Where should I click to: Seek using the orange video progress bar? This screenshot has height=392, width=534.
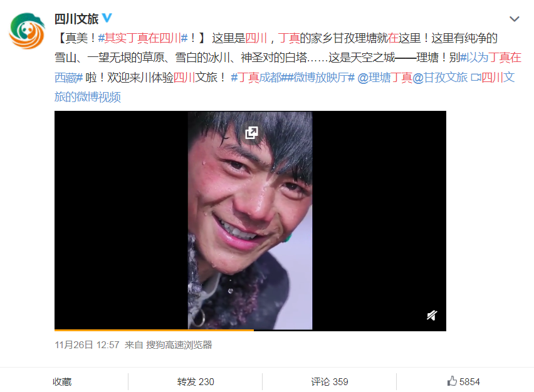250,330
